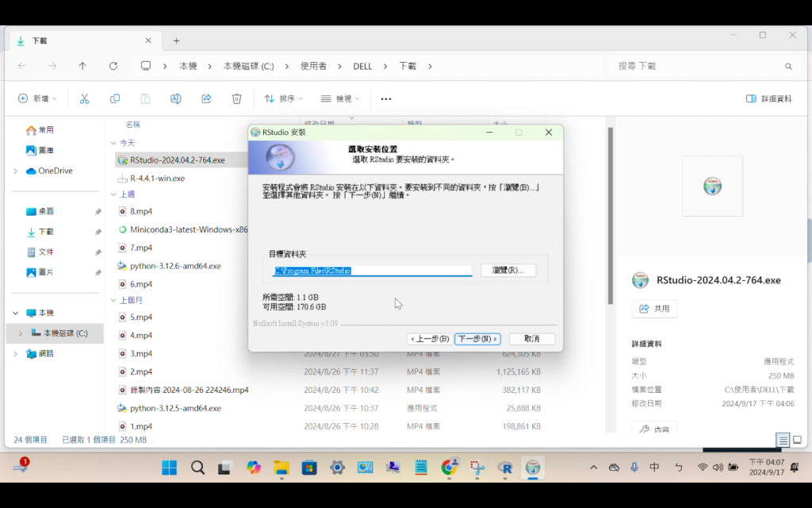The width and height of the screenshot is (812, 508).
Task: Select the 2.mp4 file
Action: [x=141, y=371]
